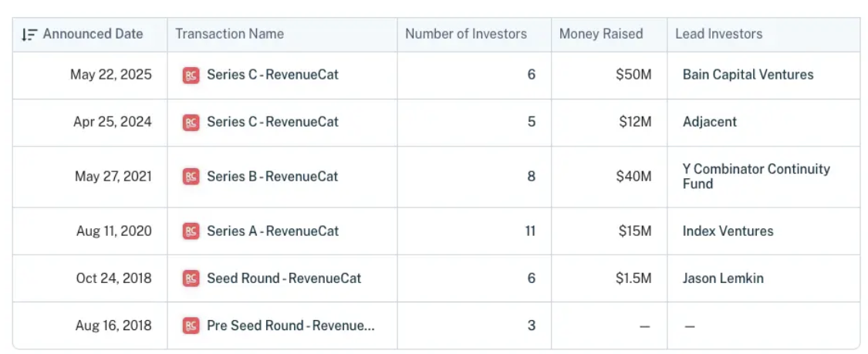Image resolution: width=868 pixels, height=354 pixels.
Task: Click investor count 11 in Series A row
Action: (x=530, y=231)
